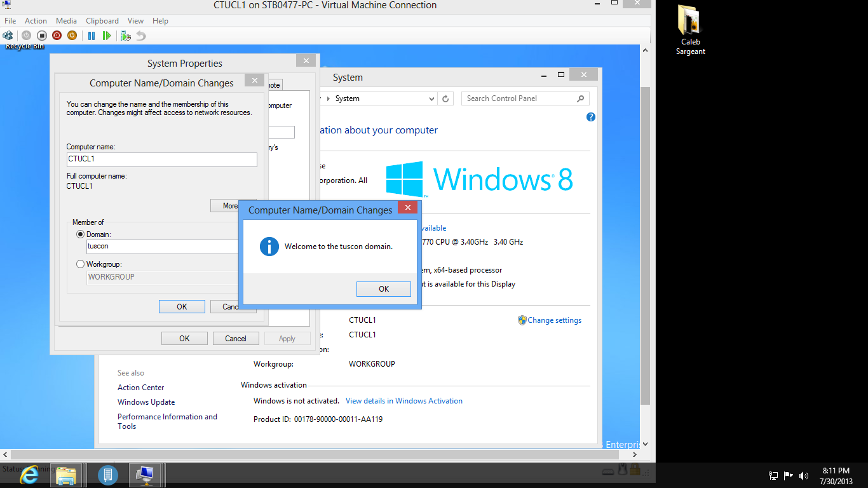Open View details in Windows Activation link
This screenshot has height=488, width=868.
(x=404, y=401)
